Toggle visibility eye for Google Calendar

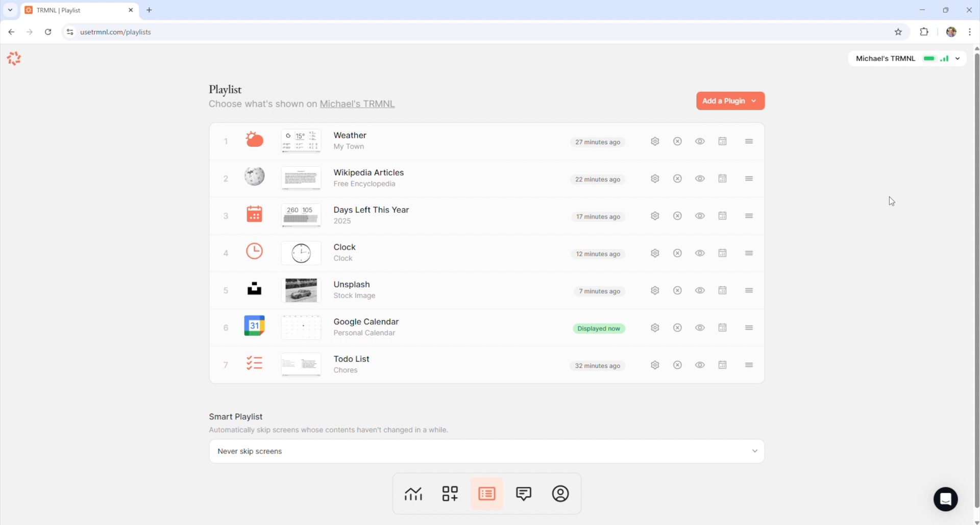pyautogui.click(x=700, y=328)
